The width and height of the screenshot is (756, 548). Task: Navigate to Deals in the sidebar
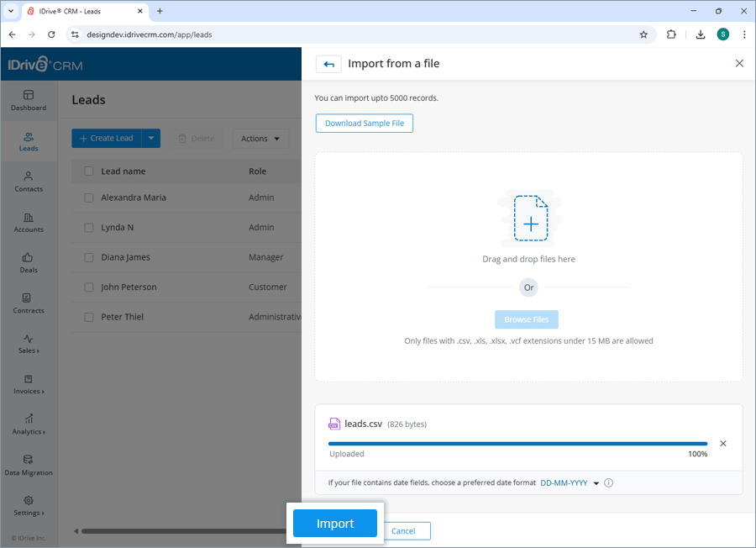(x=28, y=263)
